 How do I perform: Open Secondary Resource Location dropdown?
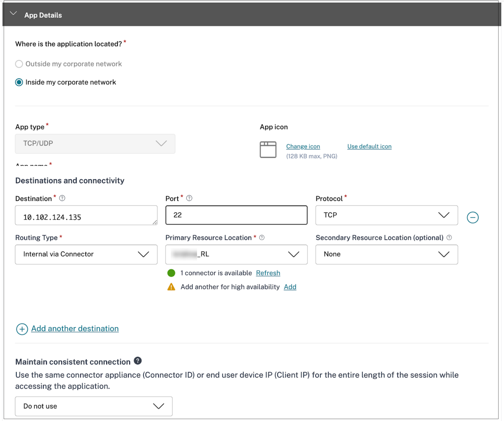pos(386,254)
